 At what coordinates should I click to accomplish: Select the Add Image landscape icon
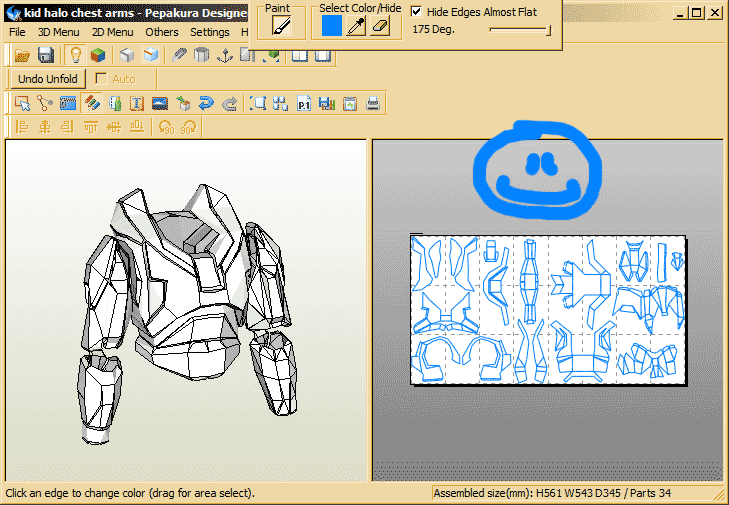coord(160,103)
